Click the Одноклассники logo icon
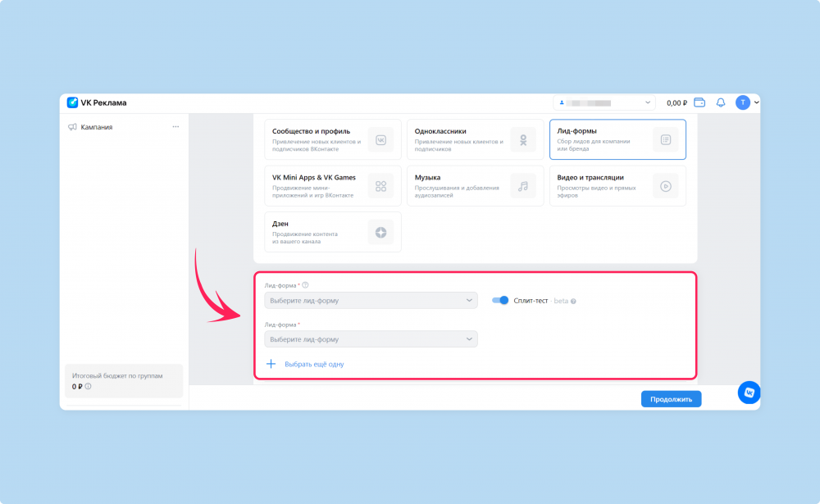This screenshot has height=504, width=820. (523, 139)
